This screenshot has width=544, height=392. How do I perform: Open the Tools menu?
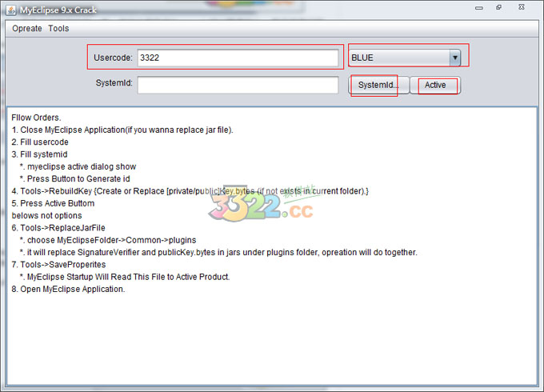pyautogui.click(x=58, y=29)
